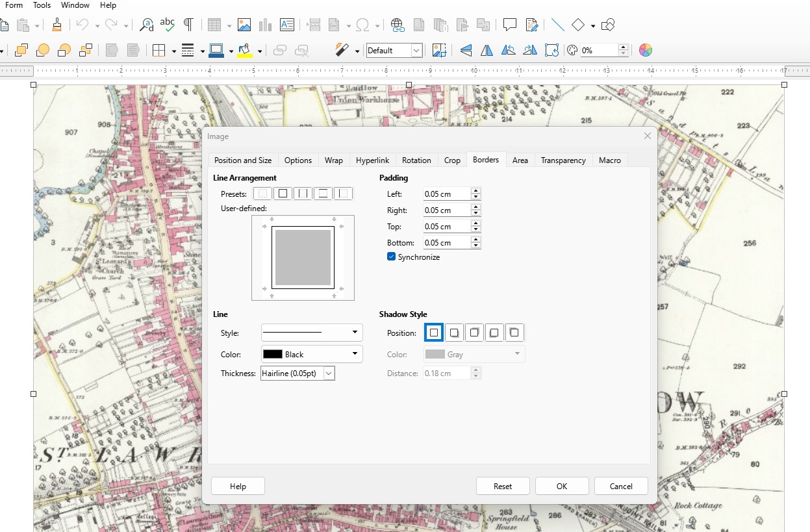810x532 pixels.
Task: Click the Paste clipboard icon
Action: [23, 25]
